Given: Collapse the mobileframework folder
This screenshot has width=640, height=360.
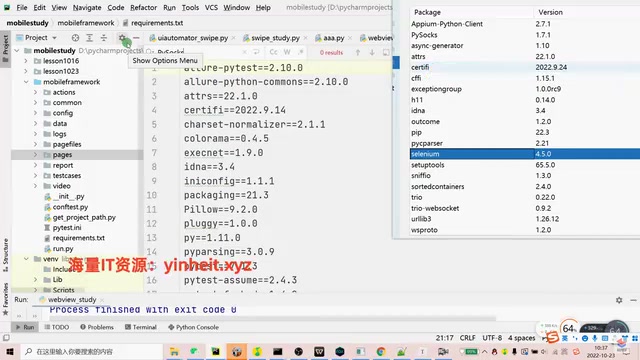Looking at the screenshot, I should [x=26, y=82].
